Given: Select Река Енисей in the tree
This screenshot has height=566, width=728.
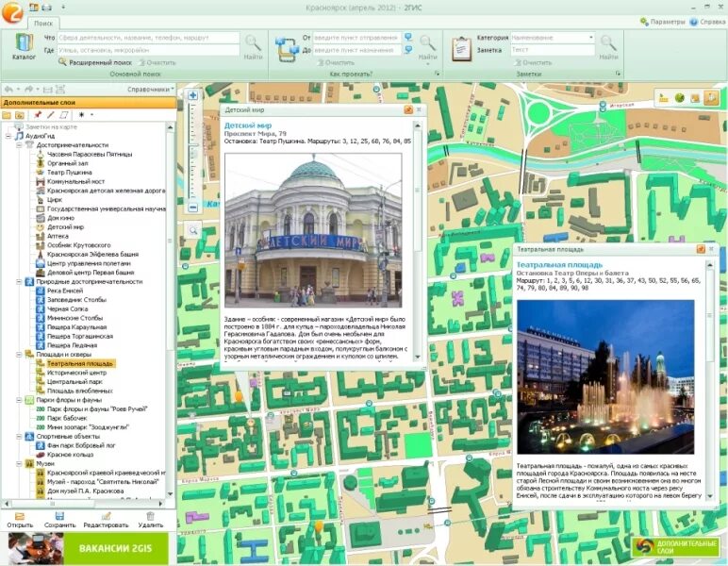Looking at the screenshot, I should [65, 291].
